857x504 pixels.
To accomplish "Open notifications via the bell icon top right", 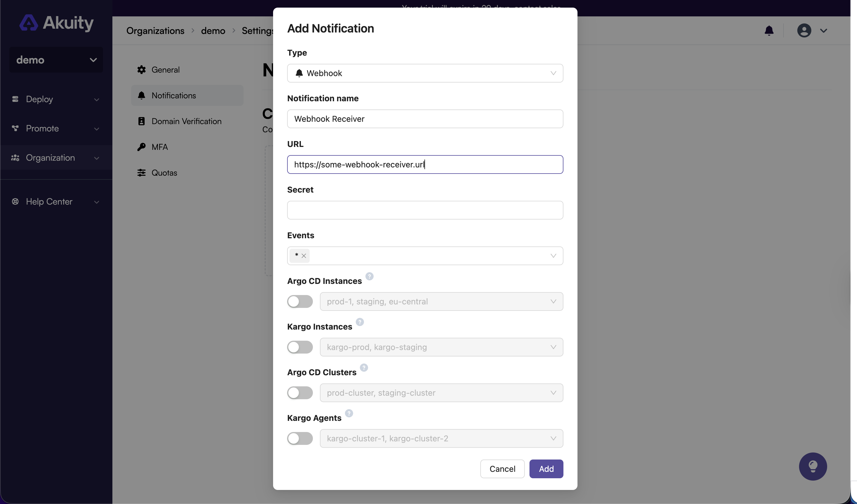I will 769,31.
